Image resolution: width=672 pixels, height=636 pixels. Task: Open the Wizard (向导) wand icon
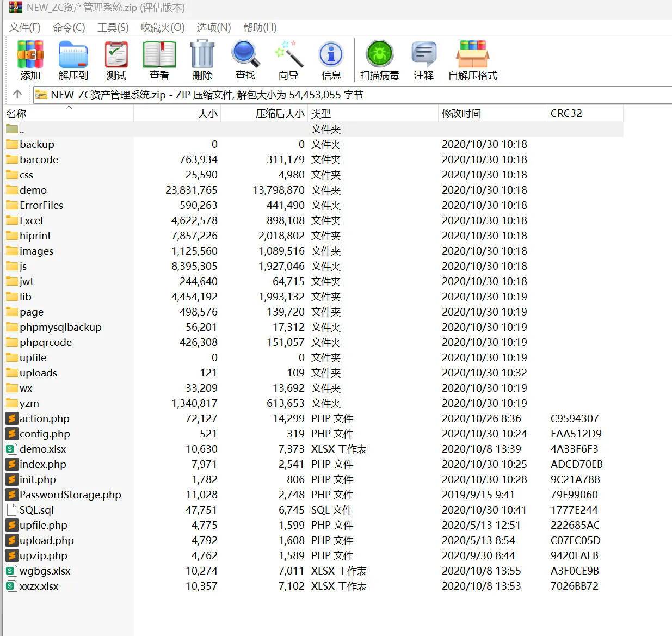[x=288, y=54]
